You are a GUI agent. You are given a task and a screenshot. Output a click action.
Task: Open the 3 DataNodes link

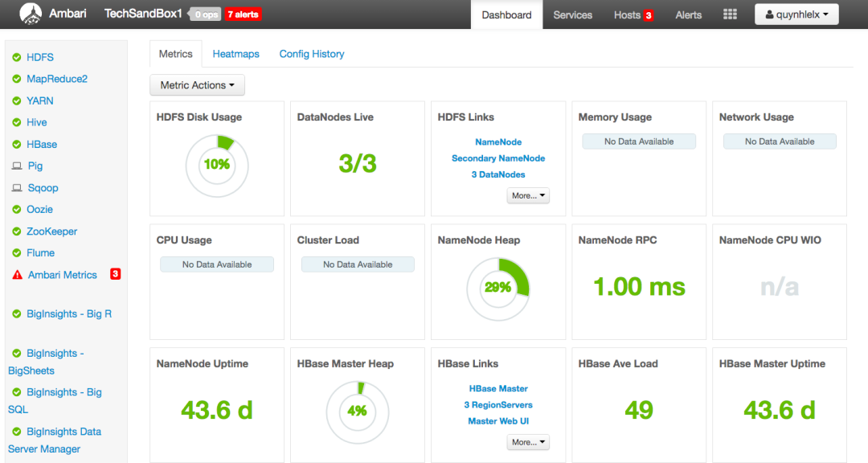tap(498, 174)
